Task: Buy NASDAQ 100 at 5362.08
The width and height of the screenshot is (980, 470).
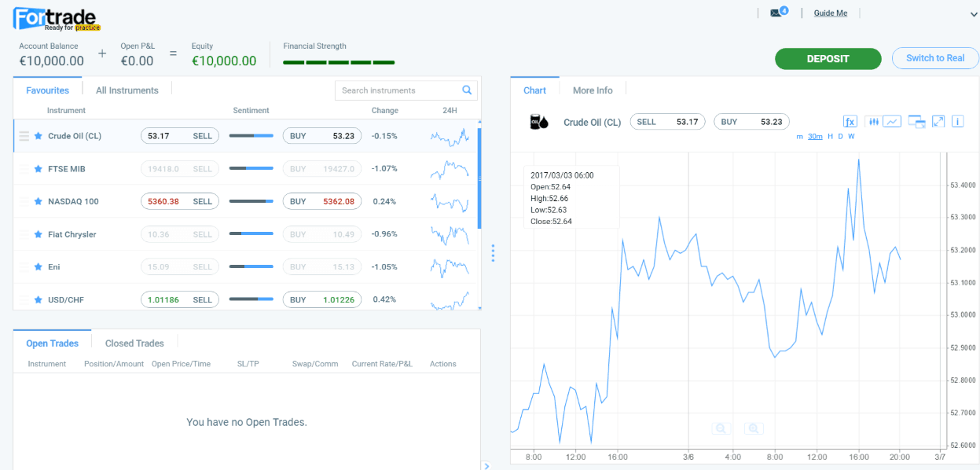Action: [322, 201]
